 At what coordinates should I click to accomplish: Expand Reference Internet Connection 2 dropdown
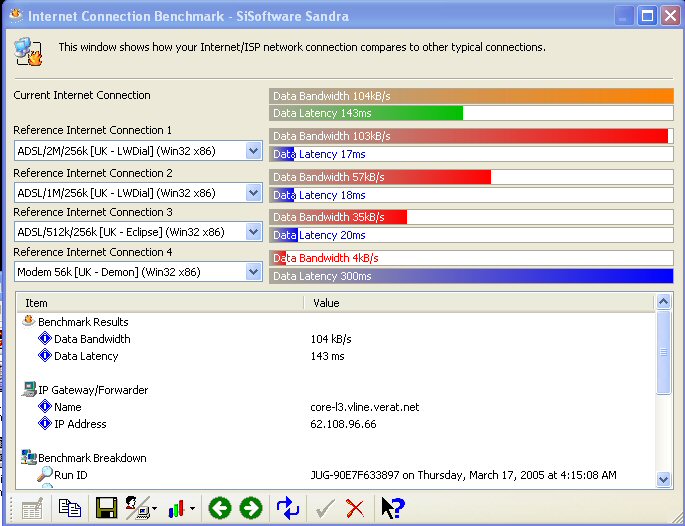(252, 193)
